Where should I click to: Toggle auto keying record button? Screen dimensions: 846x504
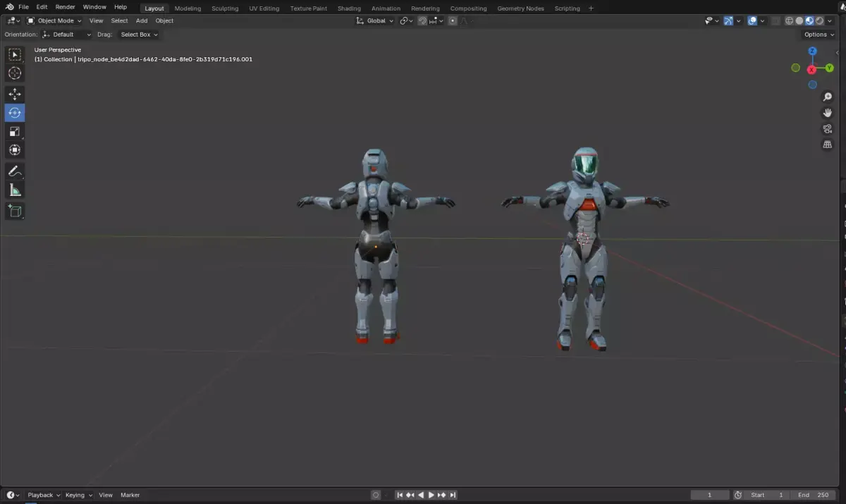click(376, 495)
